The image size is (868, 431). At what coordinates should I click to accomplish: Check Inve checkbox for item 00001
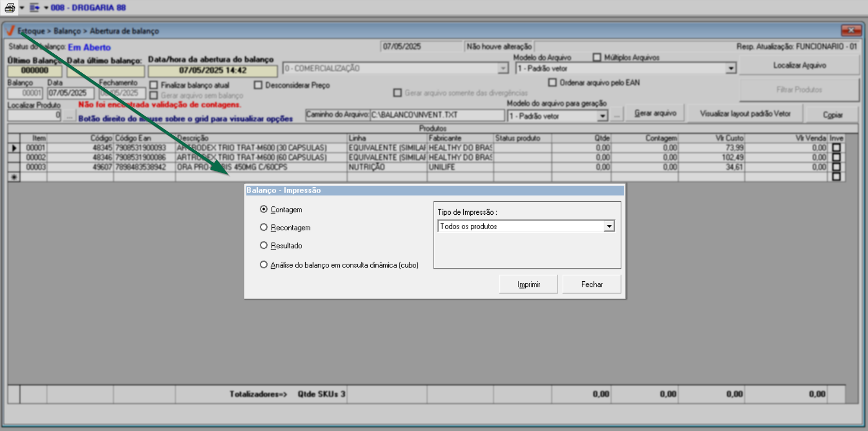point(837,148)
